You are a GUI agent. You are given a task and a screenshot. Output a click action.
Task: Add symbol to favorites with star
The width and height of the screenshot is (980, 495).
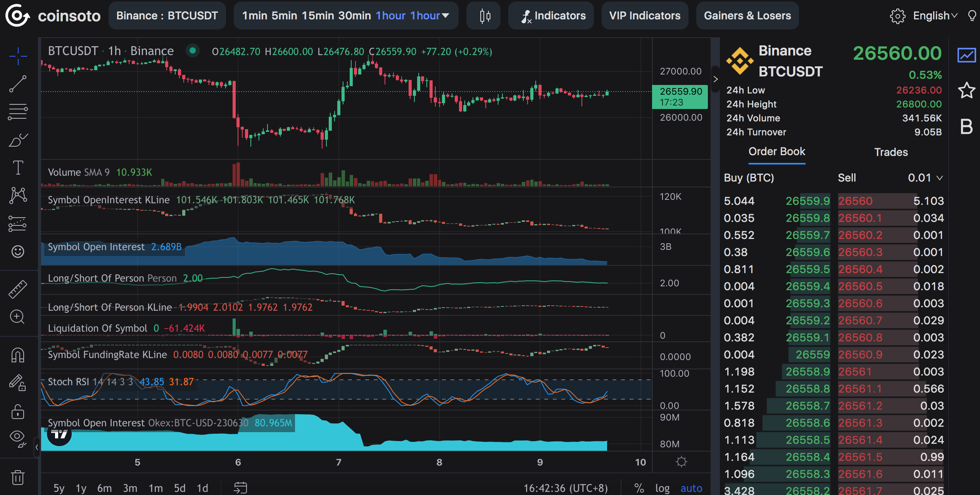966,90
